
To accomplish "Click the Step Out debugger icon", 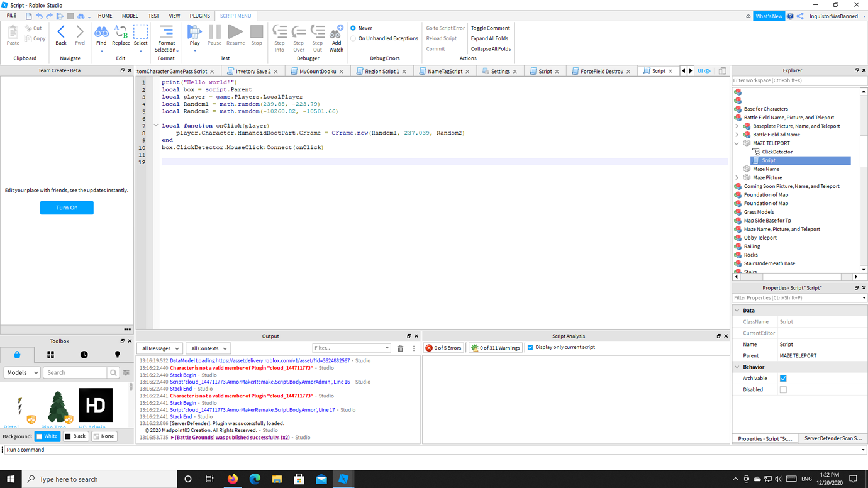I will [x=318, y=31].
